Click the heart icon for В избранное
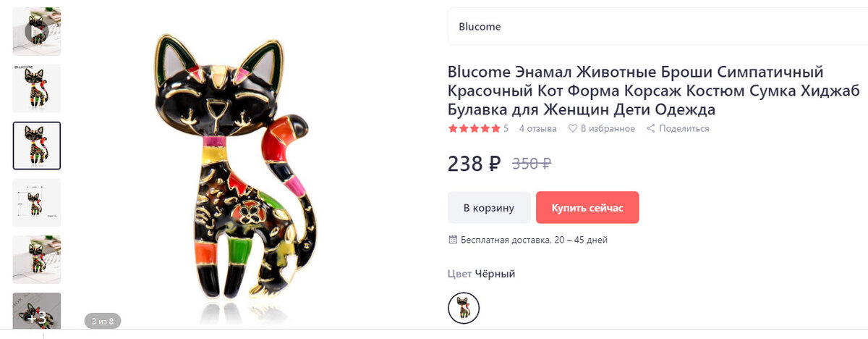868x339 pixels. [572, 129]
